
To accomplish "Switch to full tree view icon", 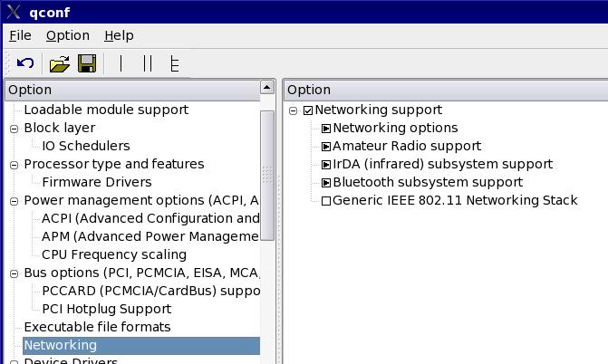I will coord(175,63).
